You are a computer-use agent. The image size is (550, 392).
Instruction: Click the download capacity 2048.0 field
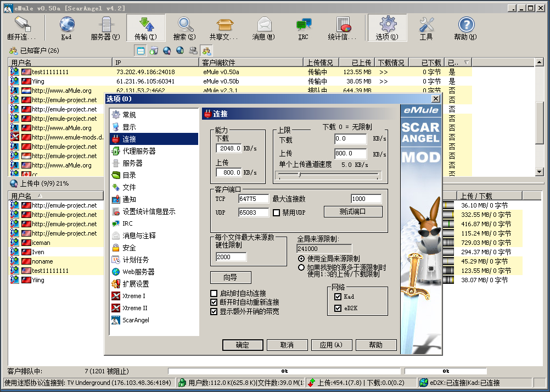(229, 148)
